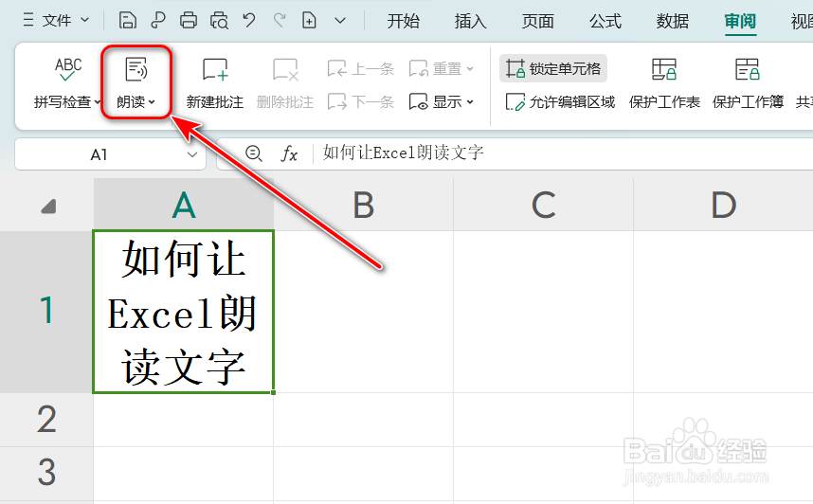Click 新建批注 to add a comment
Screen dimensions: 813x504
click(x=215, y=83)
